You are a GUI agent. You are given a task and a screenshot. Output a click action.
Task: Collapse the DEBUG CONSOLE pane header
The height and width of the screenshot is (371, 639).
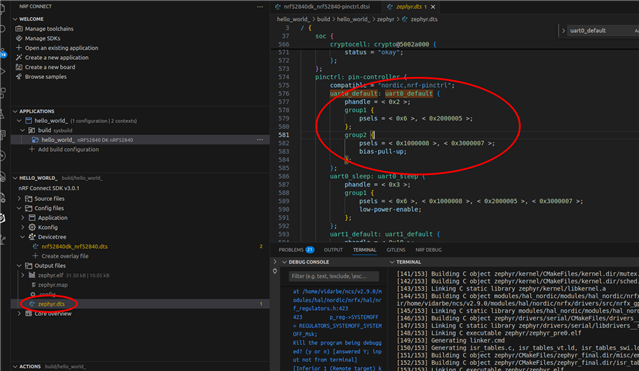pos(284,262)
